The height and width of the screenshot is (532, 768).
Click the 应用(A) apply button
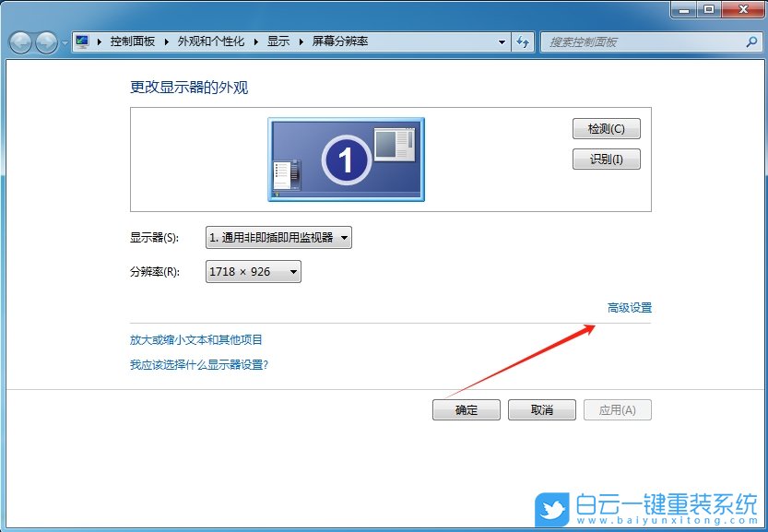tap(616, 409)
